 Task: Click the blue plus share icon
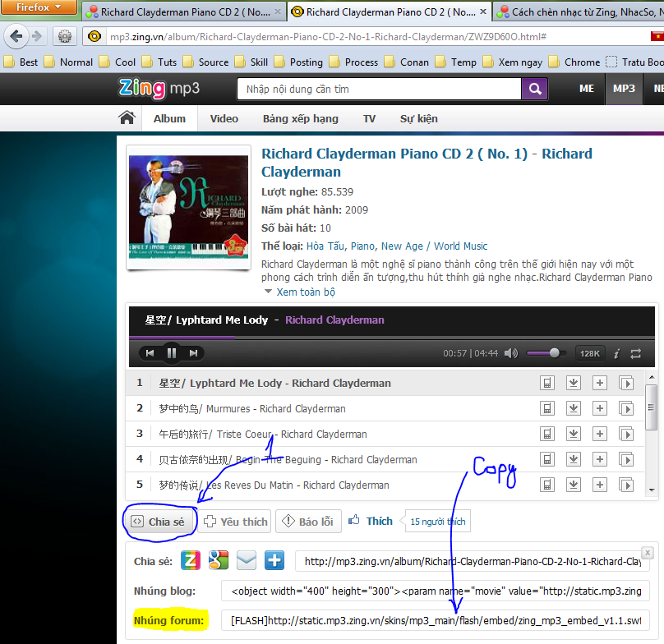tap(274, 560)
